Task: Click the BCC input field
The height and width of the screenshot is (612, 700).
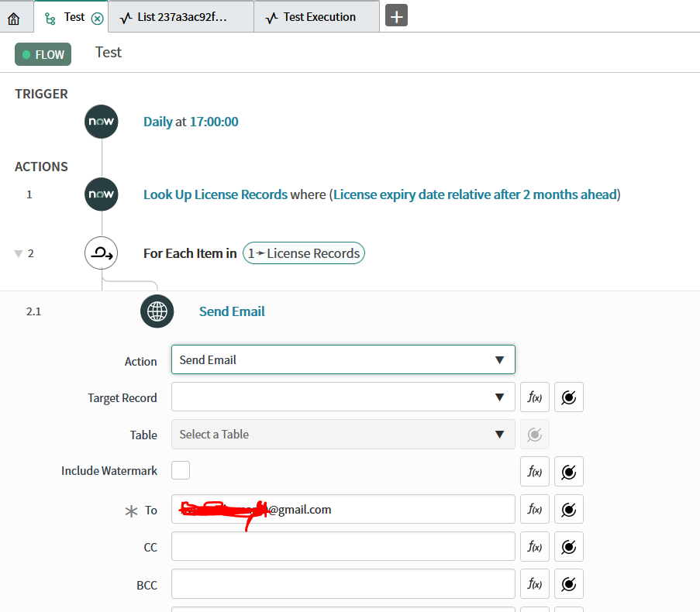Action: pyautogui.click(x=343, y=584)
